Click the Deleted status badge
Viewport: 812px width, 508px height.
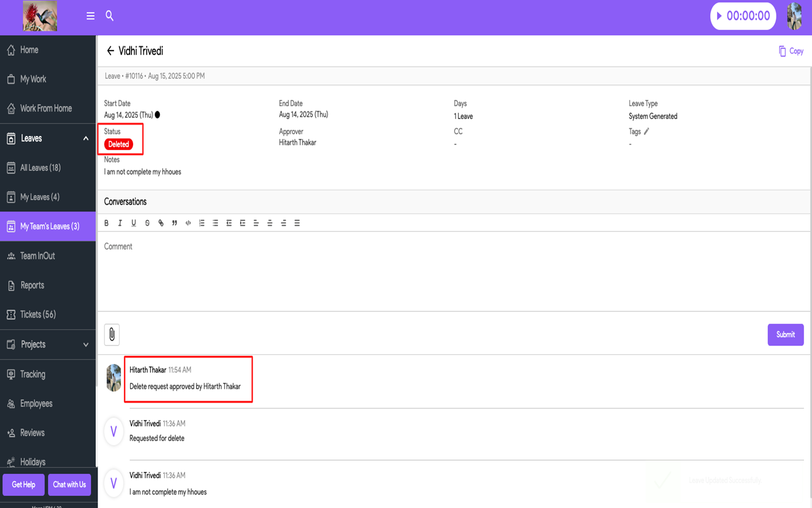click(118, 144)
